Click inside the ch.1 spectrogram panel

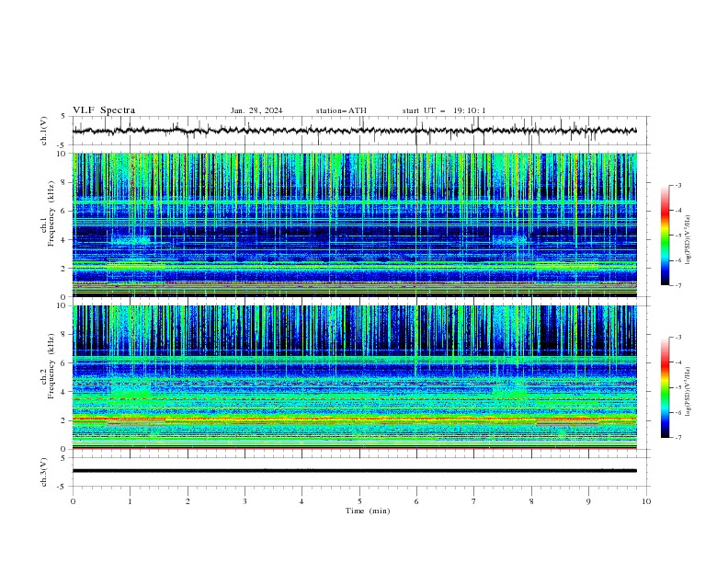coord(354,224)
